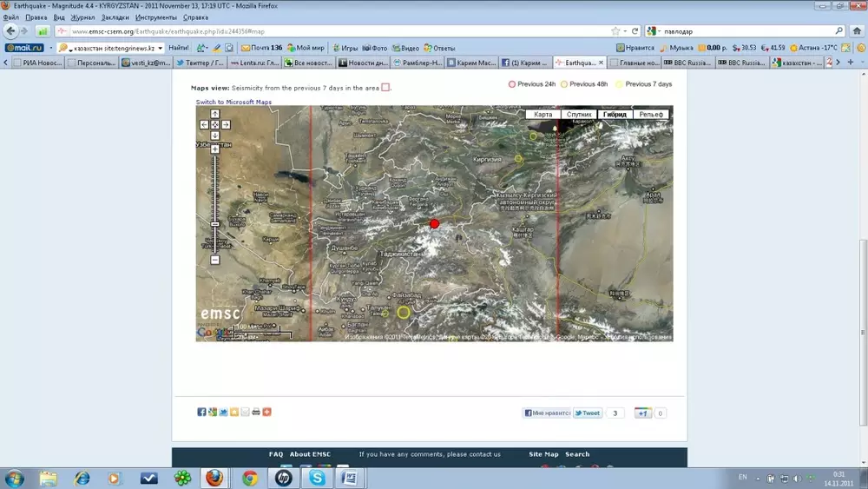Open the Журнал menu
The image size is (868, 489).
click(83, 17)
